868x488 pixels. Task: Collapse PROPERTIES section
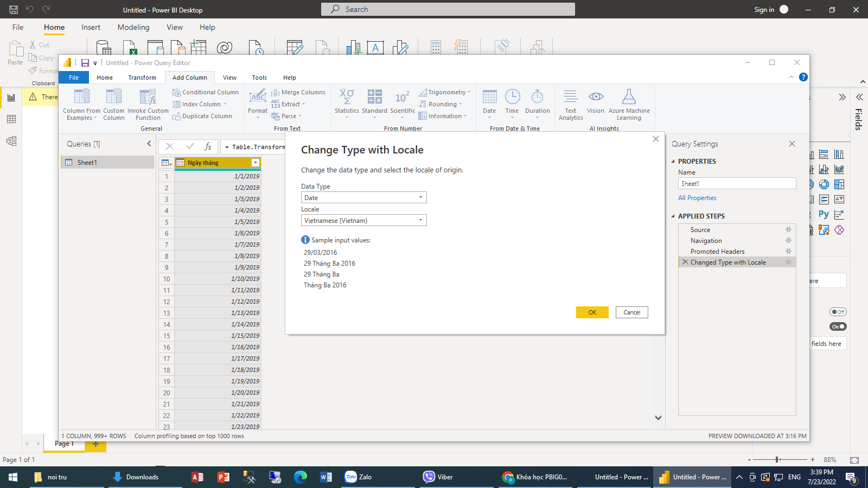coord(673,161)
